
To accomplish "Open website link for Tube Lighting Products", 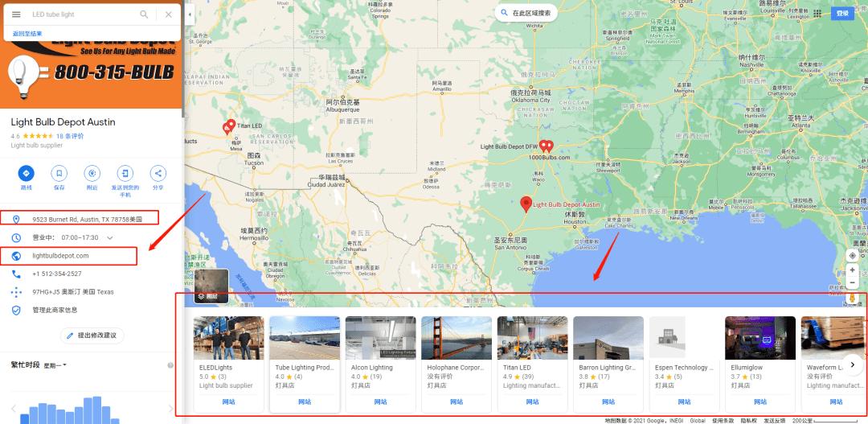I will pyautogui.click(x=305, y=401).
